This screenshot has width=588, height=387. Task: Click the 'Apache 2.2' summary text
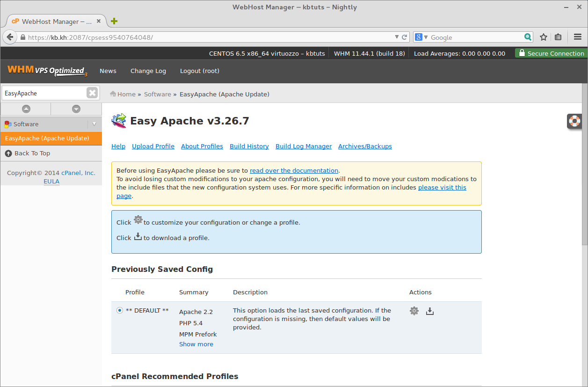[196, 312]
